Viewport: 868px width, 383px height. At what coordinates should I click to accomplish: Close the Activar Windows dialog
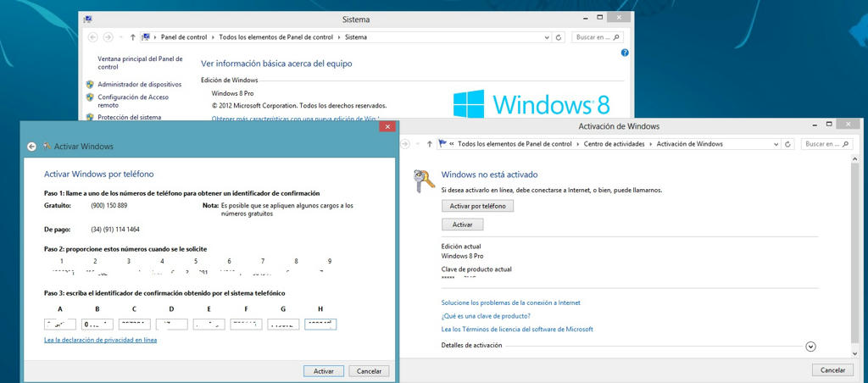[387, 127]
